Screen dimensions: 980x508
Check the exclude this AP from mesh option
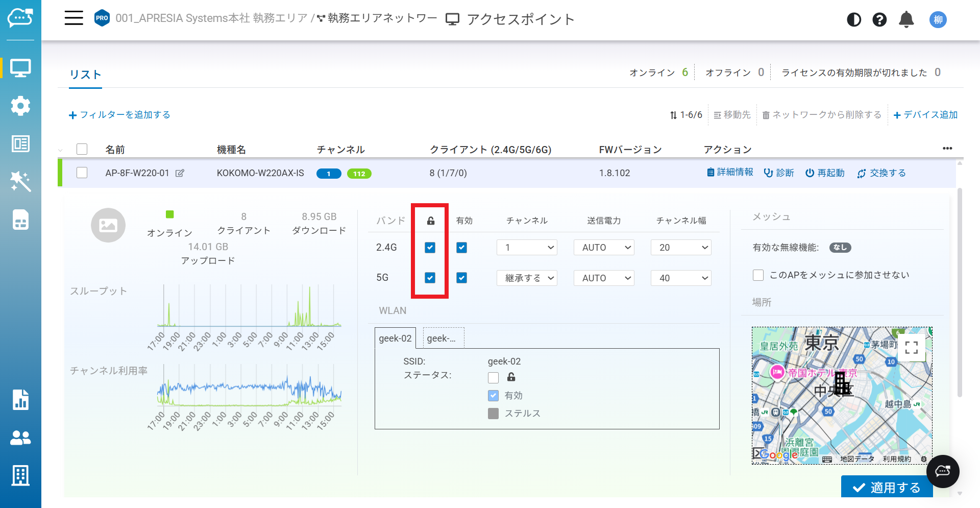[x=758, y=275]
